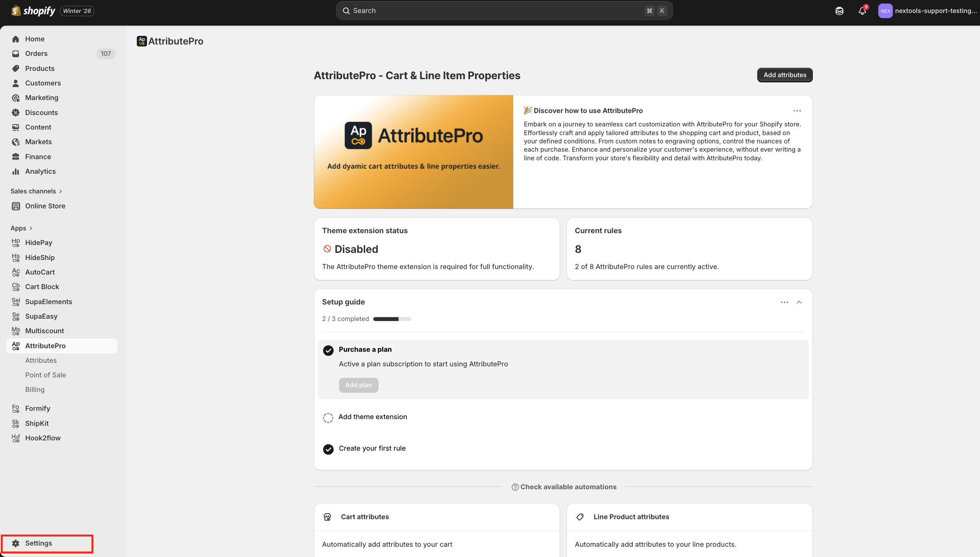Click the Line Product attributes tag icon

(x=580, y=517)
